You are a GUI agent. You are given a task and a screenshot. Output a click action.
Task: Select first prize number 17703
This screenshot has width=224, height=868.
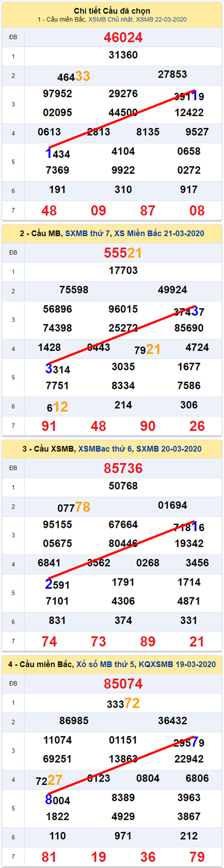pos(123,270)
